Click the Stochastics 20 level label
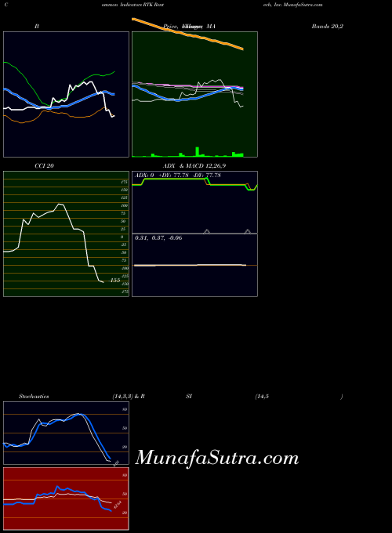The width and height of the screenshot is (392, 533). [125, 447]
